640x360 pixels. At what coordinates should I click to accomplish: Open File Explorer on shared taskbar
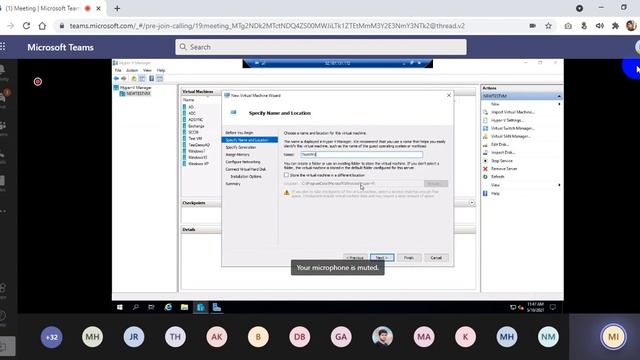point(184,307)
